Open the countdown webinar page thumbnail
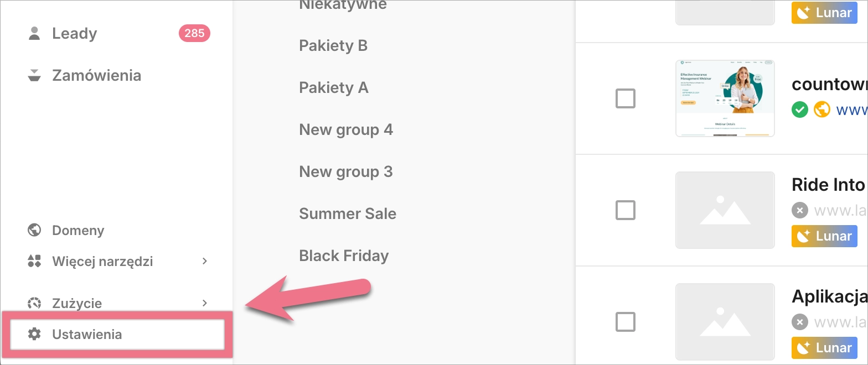Viewport: 868px width, 365px height. [725, 98]
